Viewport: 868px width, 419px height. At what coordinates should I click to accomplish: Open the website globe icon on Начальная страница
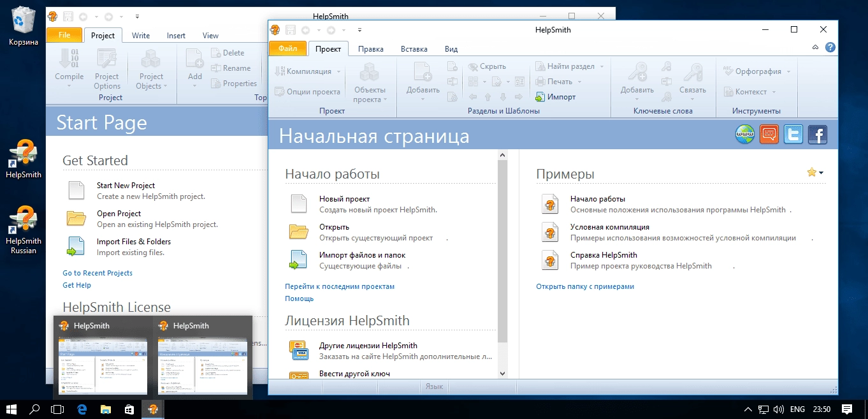click(x=745, y=135)
